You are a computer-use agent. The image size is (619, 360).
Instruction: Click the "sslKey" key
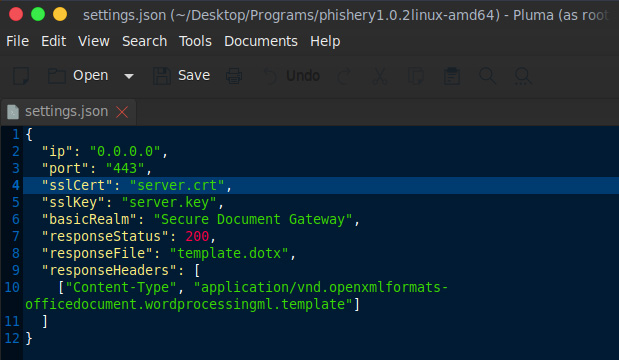[x=73, y=202]
